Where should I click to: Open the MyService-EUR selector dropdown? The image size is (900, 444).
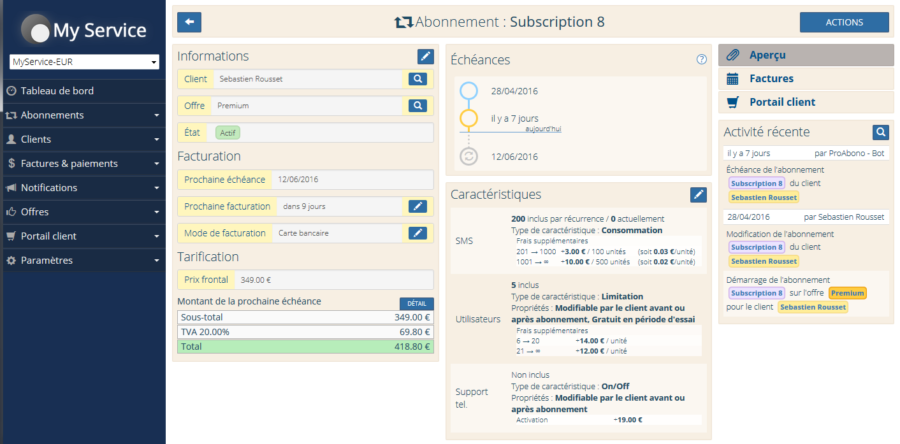click(84, 62)
